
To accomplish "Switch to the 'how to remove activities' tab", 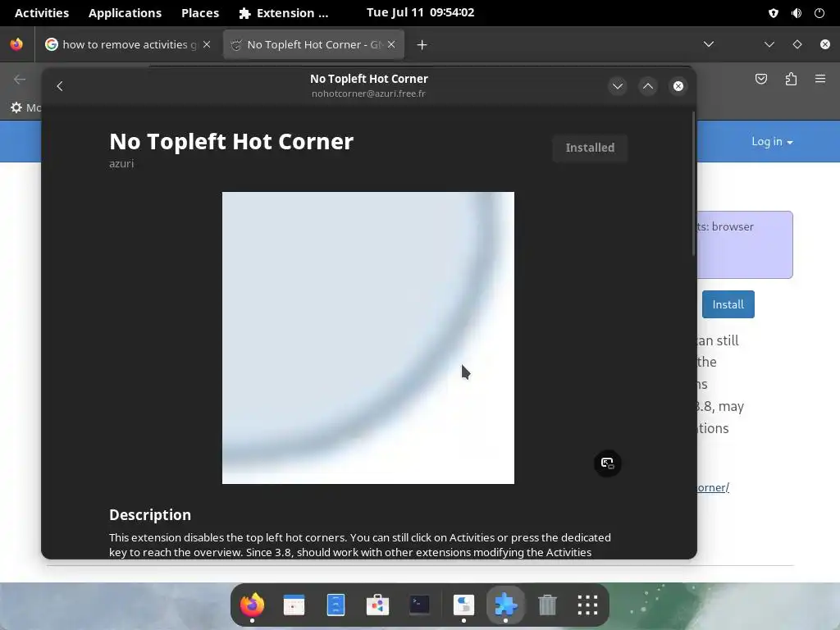I will tap(127, 44).
